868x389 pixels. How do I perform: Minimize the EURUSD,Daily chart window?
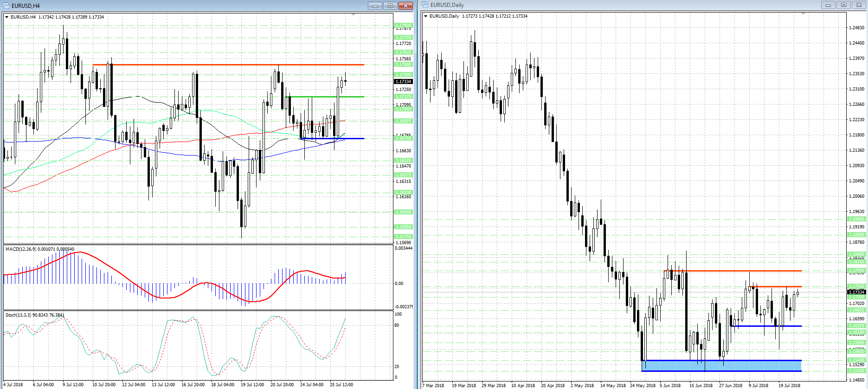(x=828, y=5)
